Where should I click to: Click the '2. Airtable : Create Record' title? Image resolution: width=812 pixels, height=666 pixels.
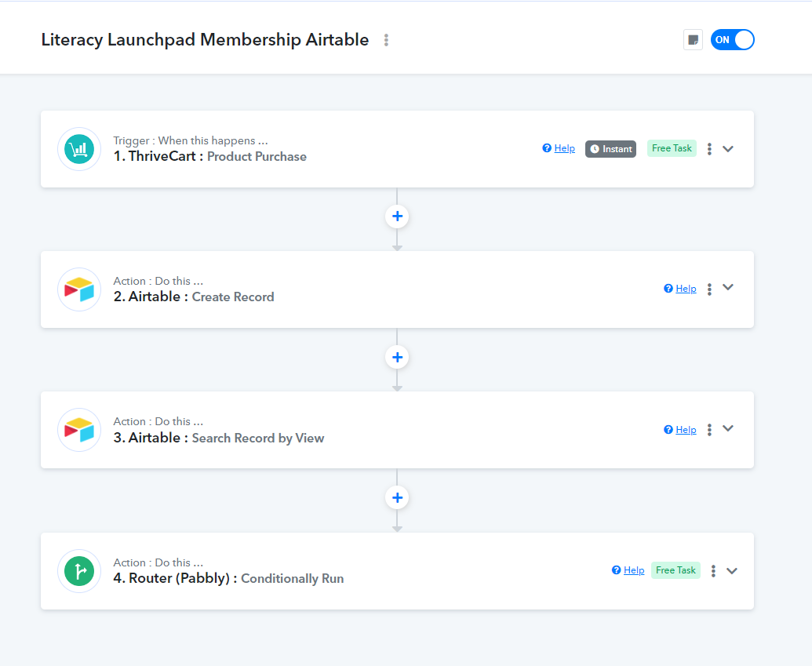[x=194, y=297]
